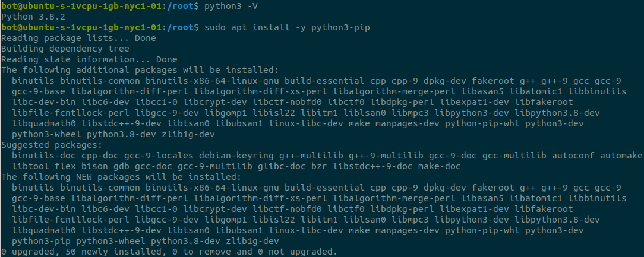Click the 'Reading package lists... Done' line
Screen dimensions: 644x257
click(x=79, y=38)
